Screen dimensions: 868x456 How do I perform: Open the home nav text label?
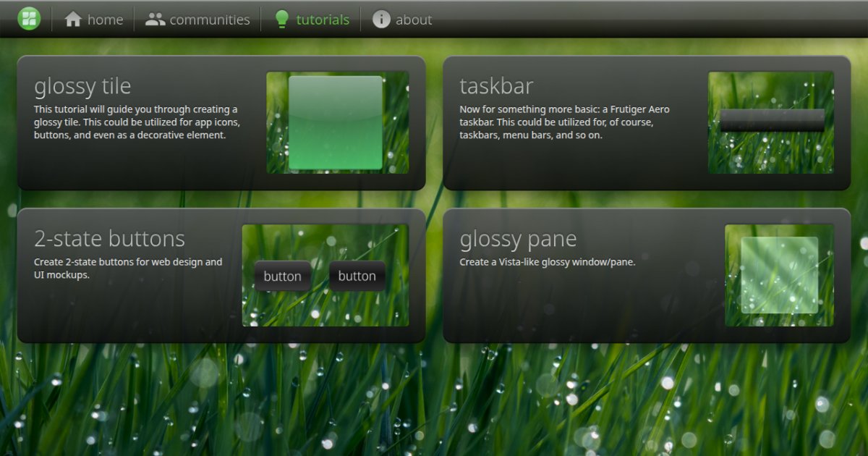[x=106, y=20]
